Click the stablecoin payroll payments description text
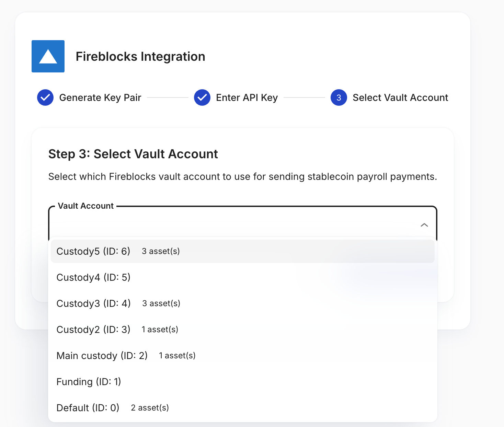This screenshot has height=427, width=504. (x=243, y=177)
